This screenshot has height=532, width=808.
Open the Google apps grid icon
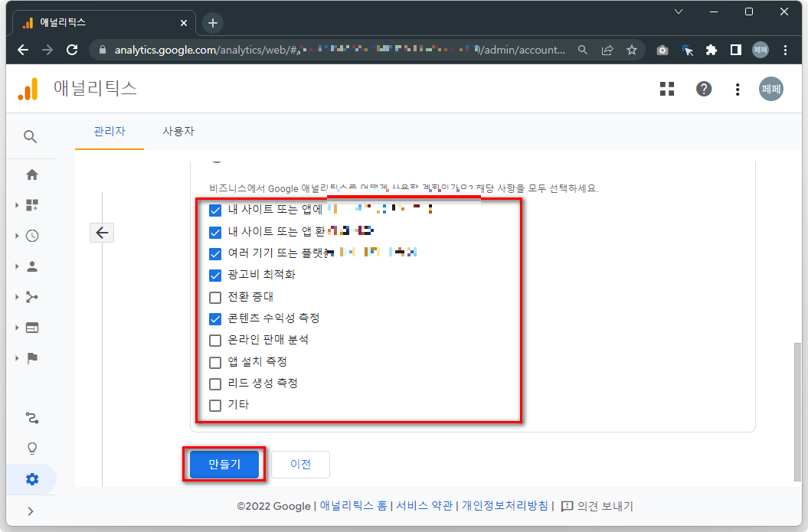pos(666,88)
